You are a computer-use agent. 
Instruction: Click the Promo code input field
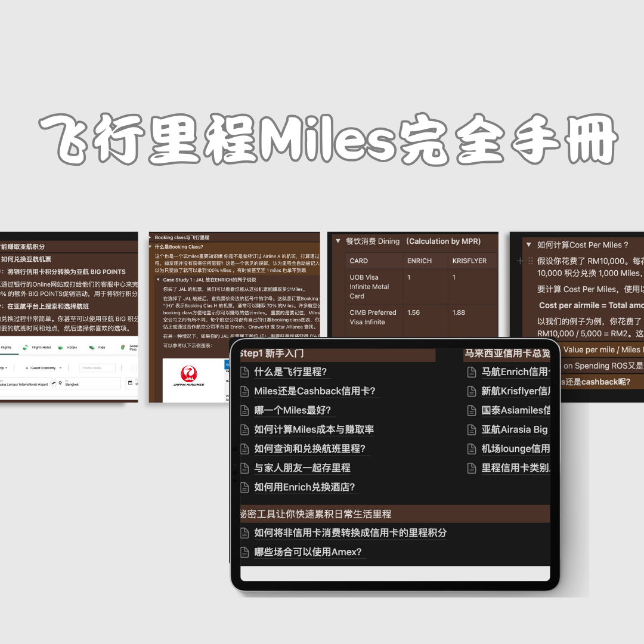pyautogui.click(x=98, y=368)
